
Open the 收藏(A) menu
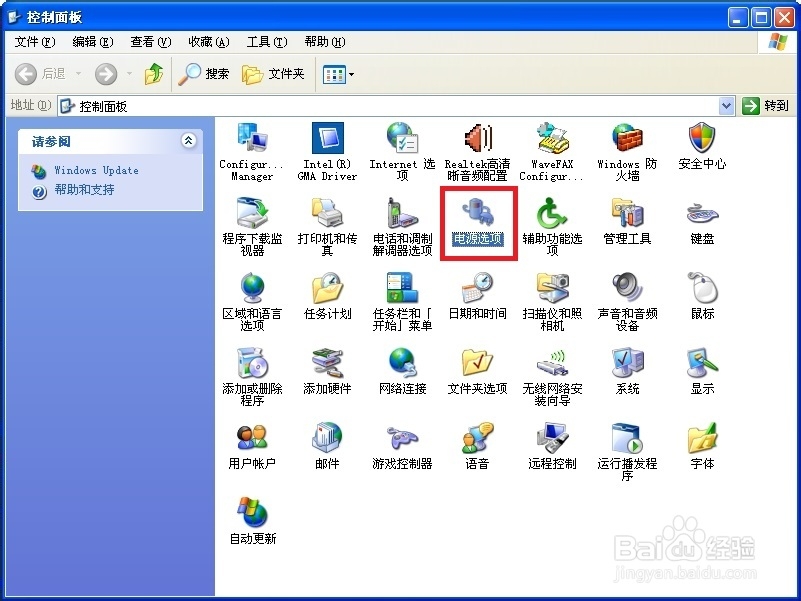(x=208, y=42)
